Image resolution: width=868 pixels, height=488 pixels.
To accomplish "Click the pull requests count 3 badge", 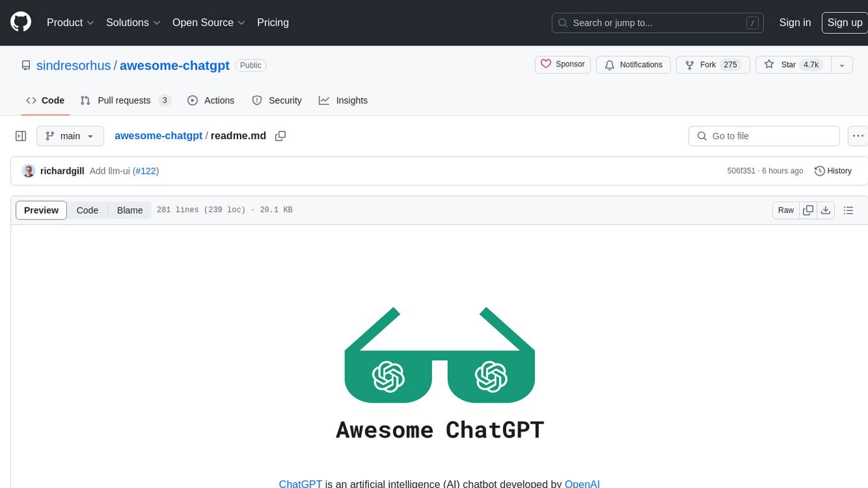I will coord(165,100).
